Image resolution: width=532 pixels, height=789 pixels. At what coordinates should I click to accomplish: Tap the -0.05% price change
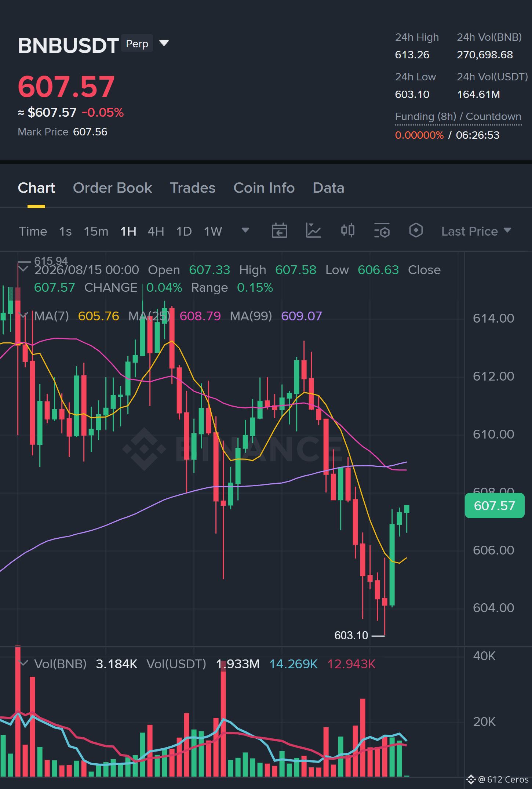click(103, 112)
